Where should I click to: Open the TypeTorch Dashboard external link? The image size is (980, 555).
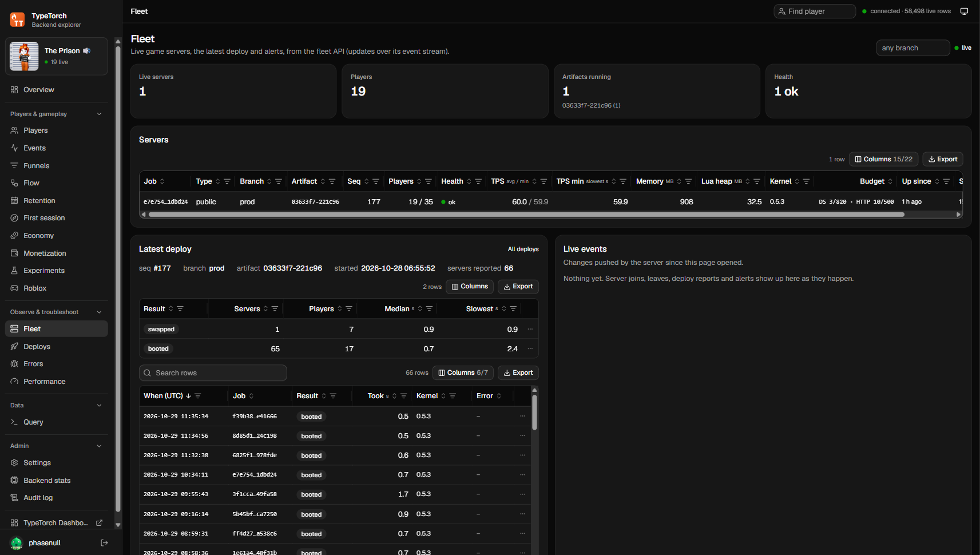pos(56,523)
